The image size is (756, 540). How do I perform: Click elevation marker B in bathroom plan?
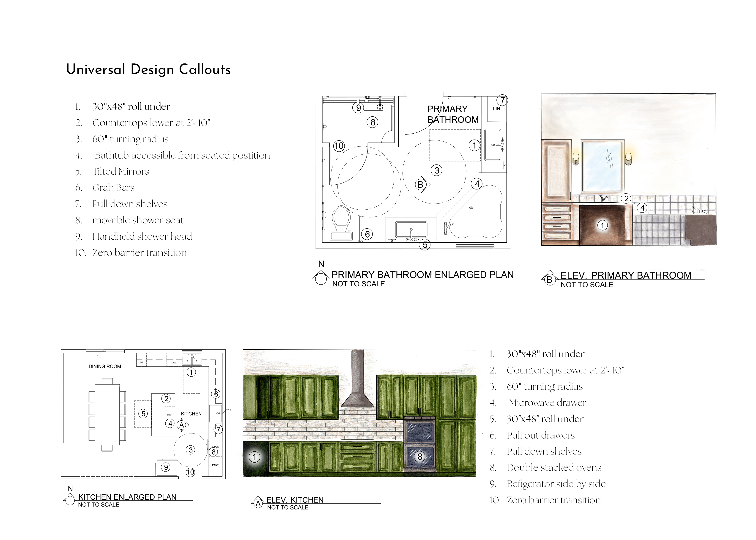[421, 185]
